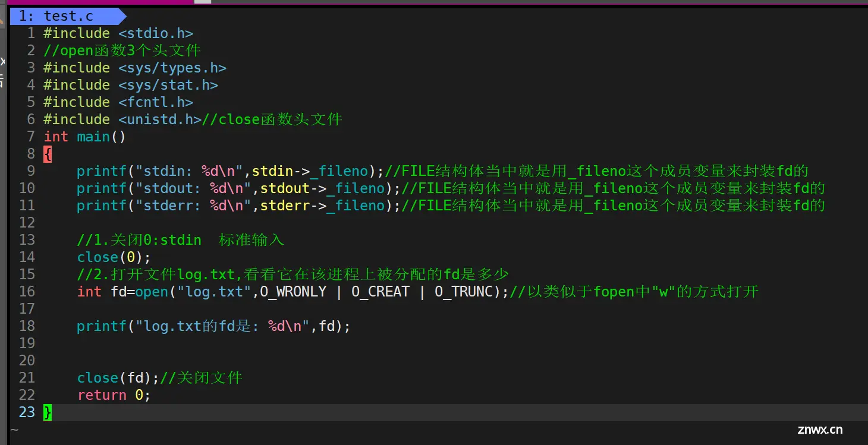This screenshot has width=868, height=445.
Task: Click the FILE结构体 comment on line 10
Action: 614,188
